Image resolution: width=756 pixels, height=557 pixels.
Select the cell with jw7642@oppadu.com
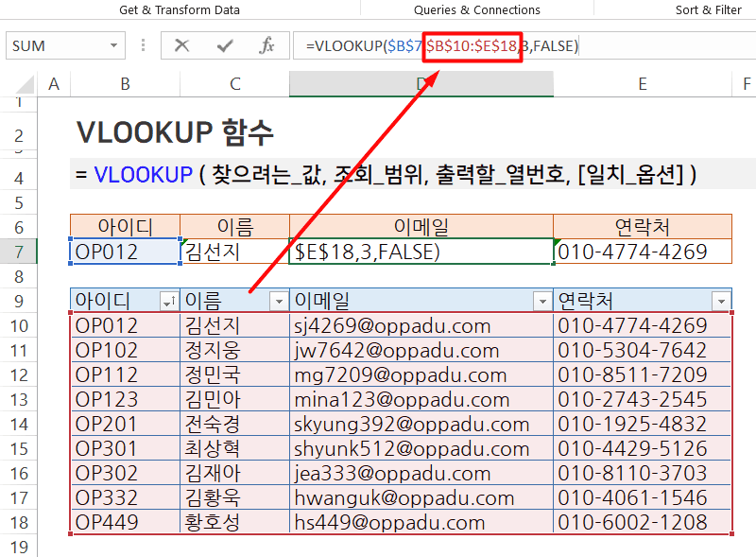click(x=421, y=351)
